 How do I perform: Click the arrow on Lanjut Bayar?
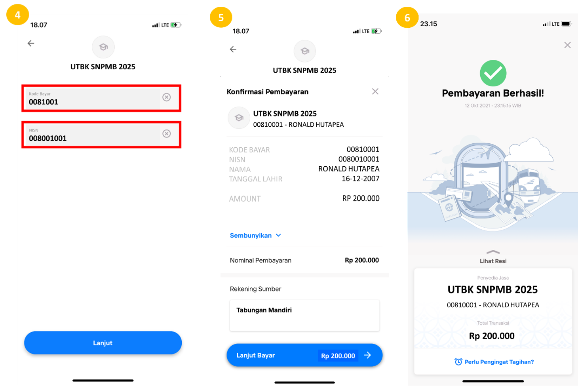[367, 355]
